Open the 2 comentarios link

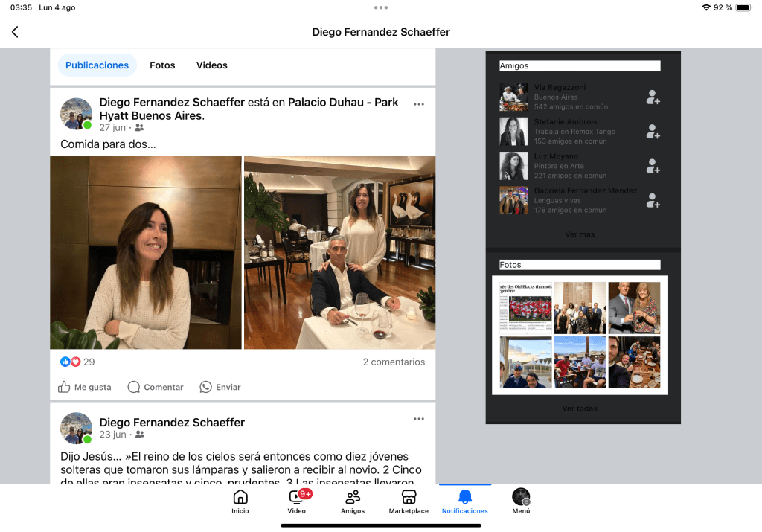pyautogui.click(x=394, y=362)
